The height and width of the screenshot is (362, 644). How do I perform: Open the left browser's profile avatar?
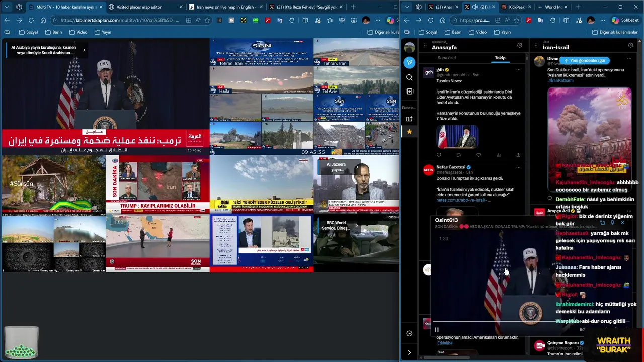(x=366, y=20)
